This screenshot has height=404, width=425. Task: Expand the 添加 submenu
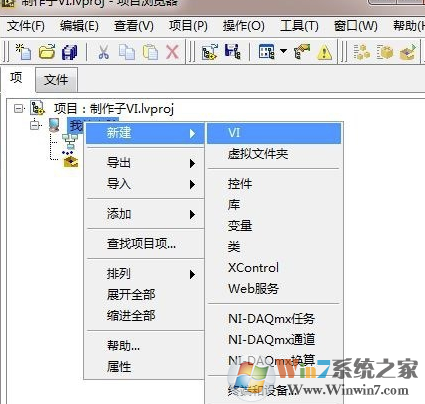point(145,214)
